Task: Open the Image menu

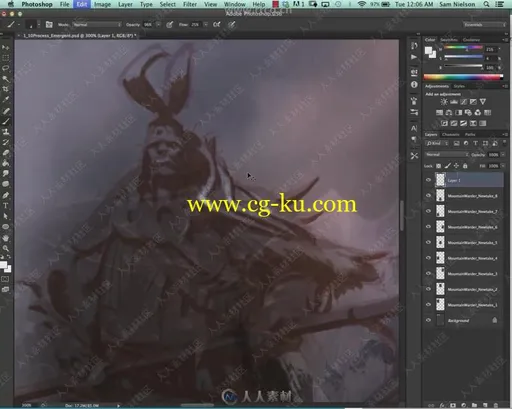Action: coord(102,4)
